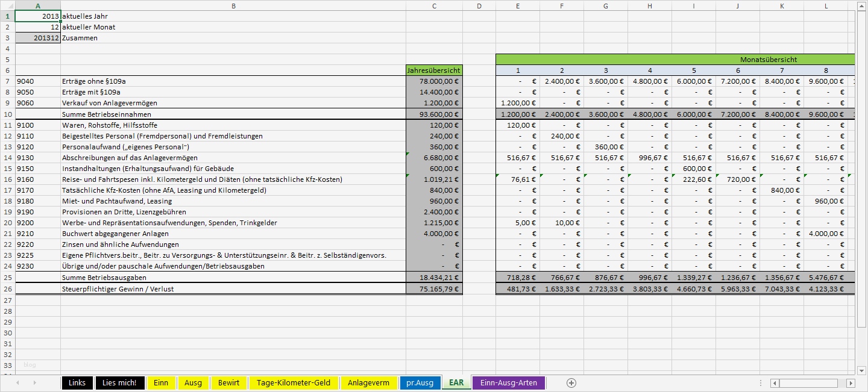
Task: Click the vertical scrollbar up arrow
Action: coord(862,5)
